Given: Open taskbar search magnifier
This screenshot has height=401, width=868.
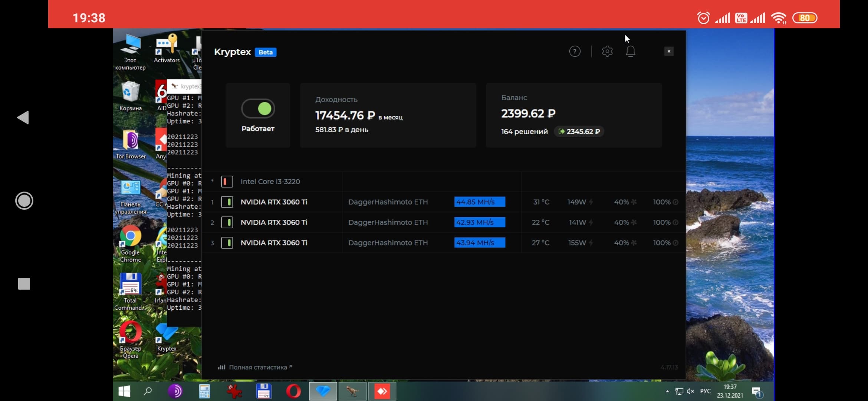Looking at the screenshot, I should pyautogui.click(x=148, y=391).
